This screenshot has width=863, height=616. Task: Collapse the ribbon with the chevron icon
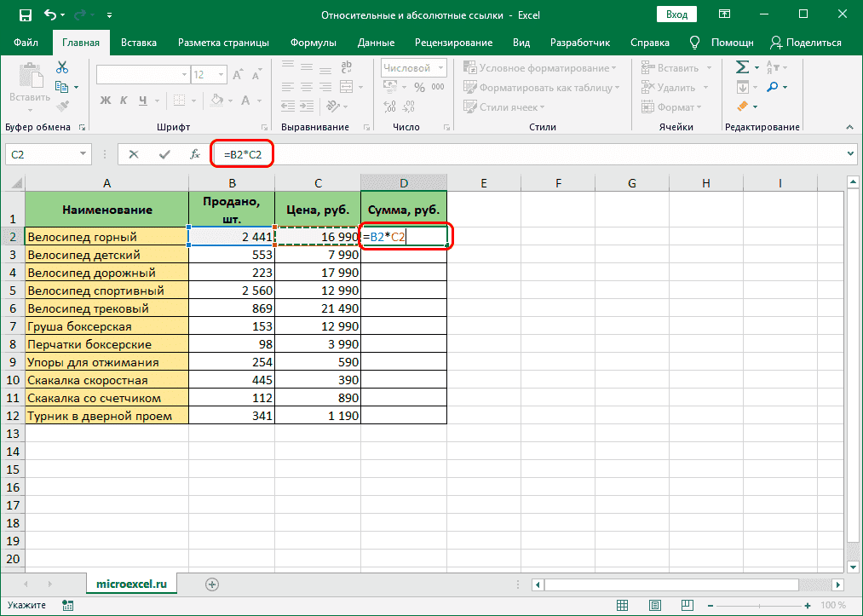click(849, 128)
